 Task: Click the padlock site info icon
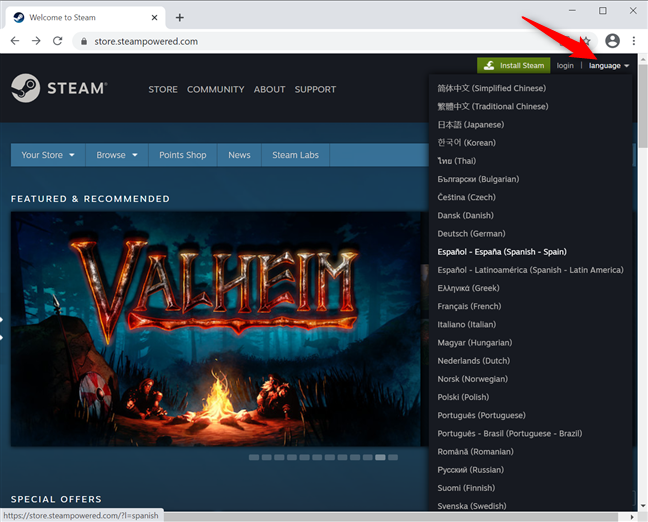click(x=84, y=41)
